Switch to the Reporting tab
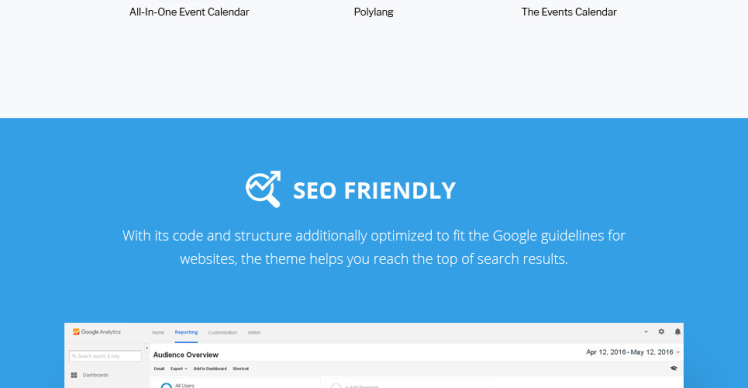The height and width of the screenshot is (388, 748). coord(186,333)
